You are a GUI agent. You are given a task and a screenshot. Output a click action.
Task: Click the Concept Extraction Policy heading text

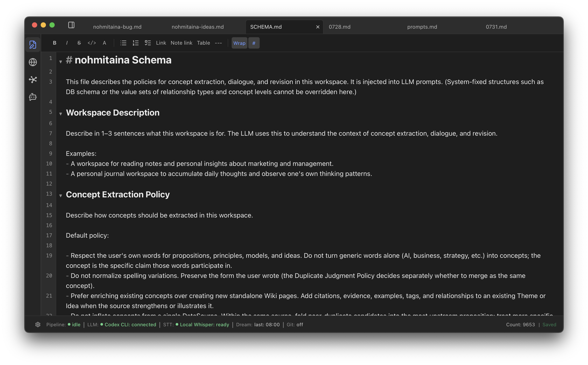point(118,195)
